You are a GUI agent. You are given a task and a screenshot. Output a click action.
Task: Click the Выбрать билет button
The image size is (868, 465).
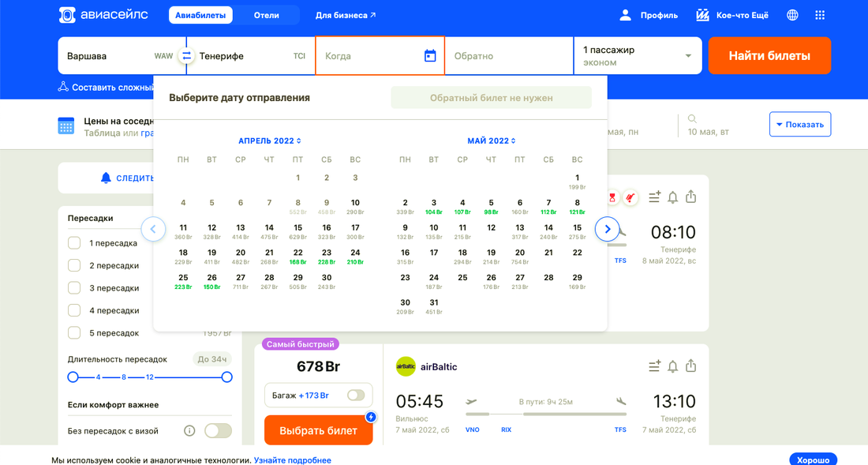(318, 430)
